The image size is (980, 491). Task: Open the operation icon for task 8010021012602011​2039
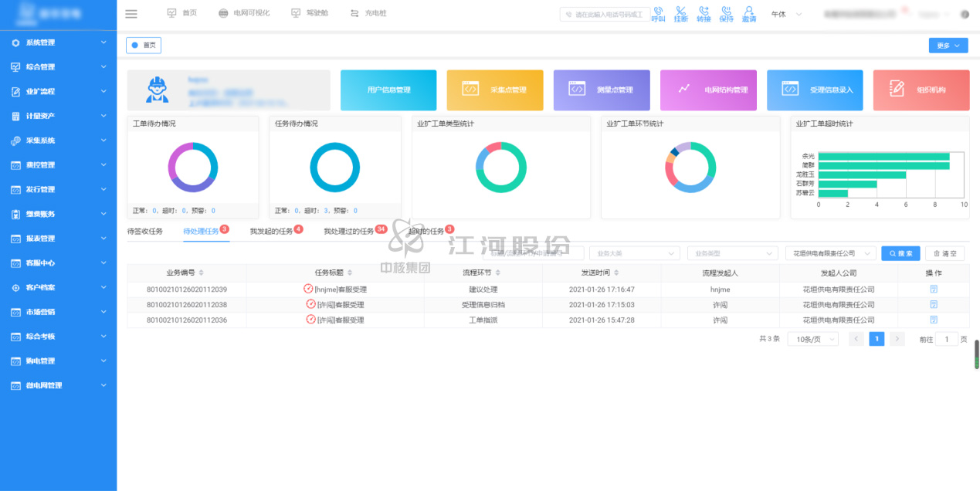933,290
